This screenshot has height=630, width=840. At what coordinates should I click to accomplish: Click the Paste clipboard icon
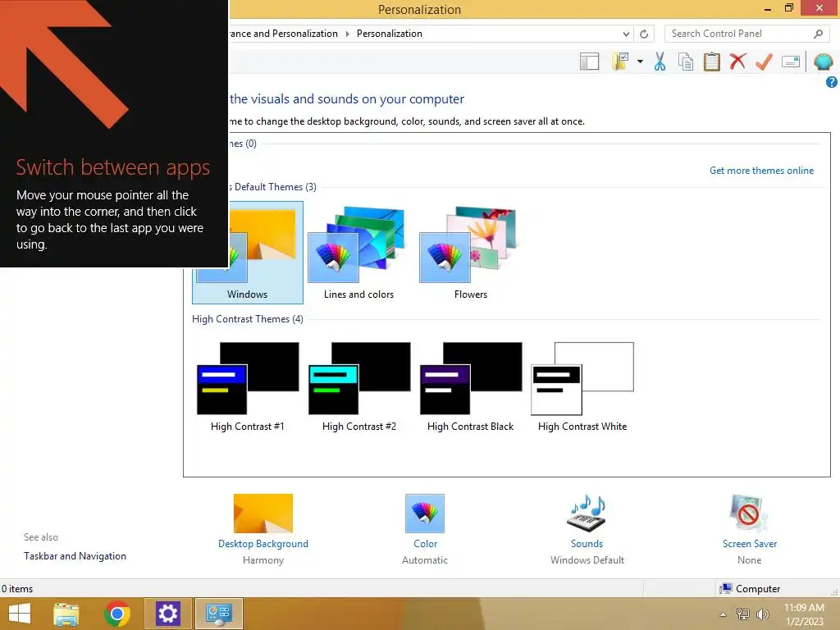tap(711, 62)
